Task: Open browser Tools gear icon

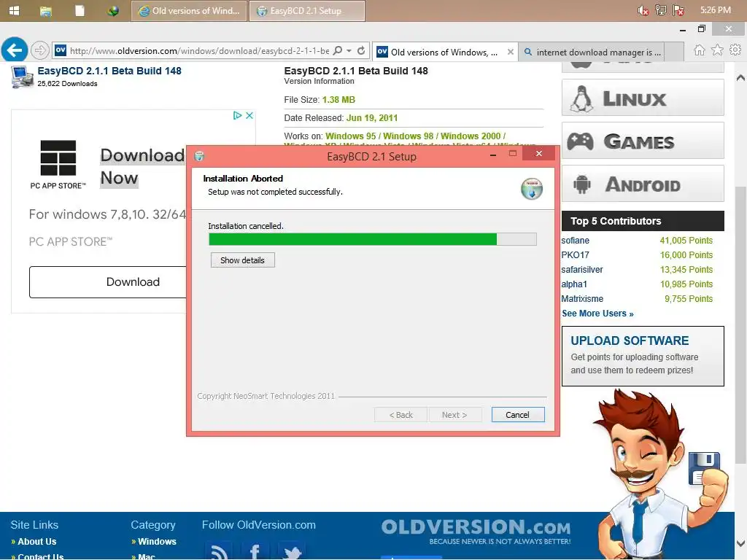Action: point(735,50)
